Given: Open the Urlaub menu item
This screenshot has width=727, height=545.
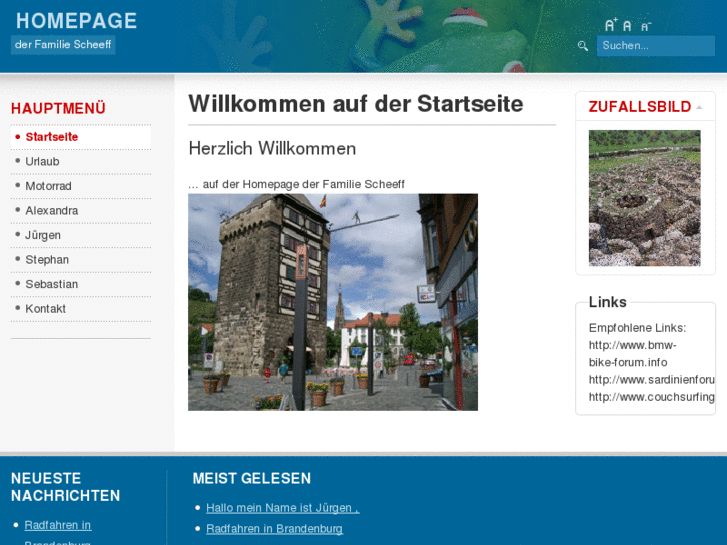Looking at the screenshot, I should (x=81, y=161).
